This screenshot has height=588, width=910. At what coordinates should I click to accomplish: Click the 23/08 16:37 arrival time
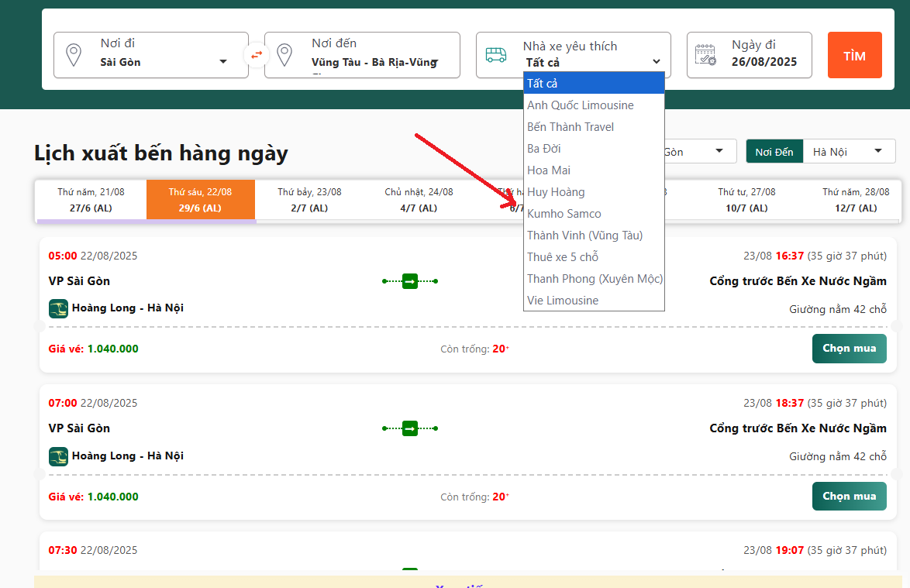click(815, 256)
